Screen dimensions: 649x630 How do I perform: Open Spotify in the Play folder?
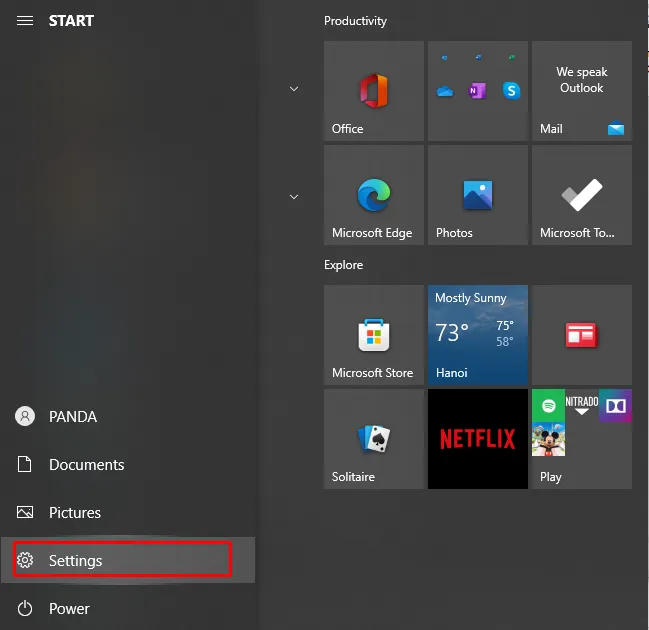pyautogui.click(x=548, y=406)
